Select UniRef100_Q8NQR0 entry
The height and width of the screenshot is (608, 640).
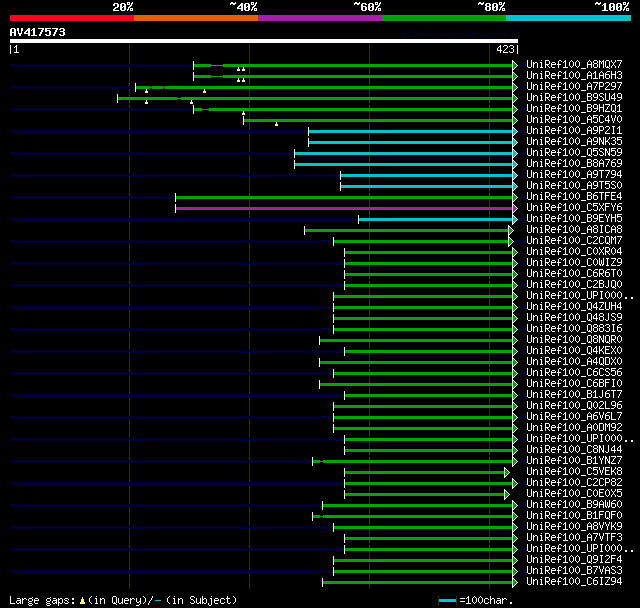pyautogui.click(x=574, y=340)
